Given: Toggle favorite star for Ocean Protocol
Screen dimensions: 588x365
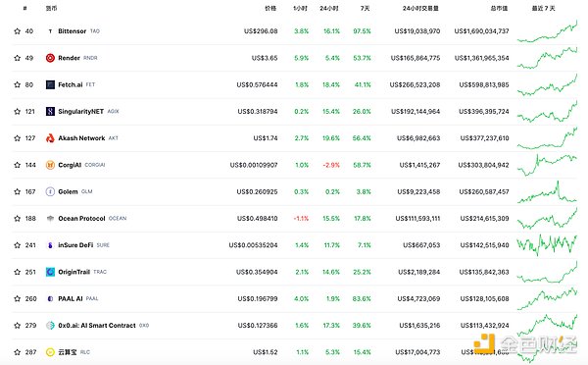Looking at the screenshot, I should (18, 218).
